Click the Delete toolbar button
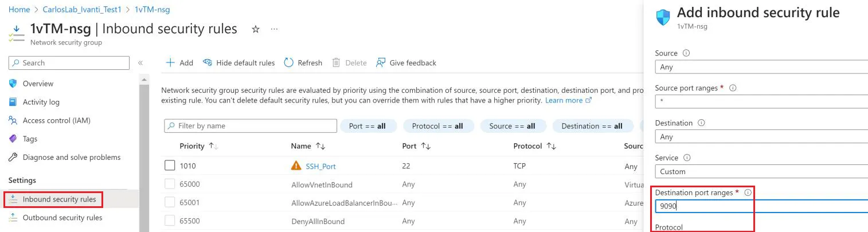Screen dimensions: 868x232 coord(349,63)
